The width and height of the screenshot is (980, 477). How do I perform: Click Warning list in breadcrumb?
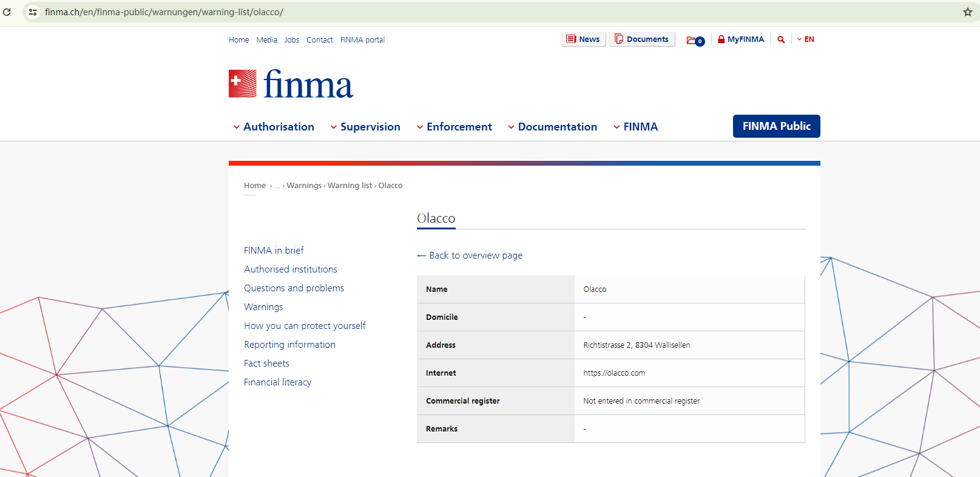click(x=350, y=186)
